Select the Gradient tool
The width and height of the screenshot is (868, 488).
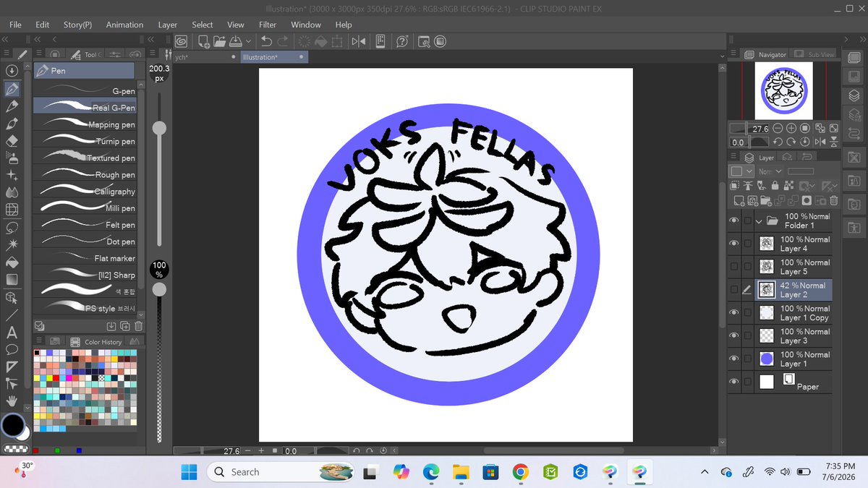[x=12, y=280]
